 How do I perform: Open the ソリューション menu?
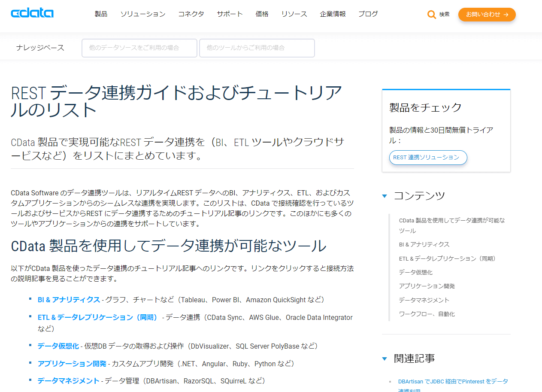pyautogui.click(x=142, y=14)
